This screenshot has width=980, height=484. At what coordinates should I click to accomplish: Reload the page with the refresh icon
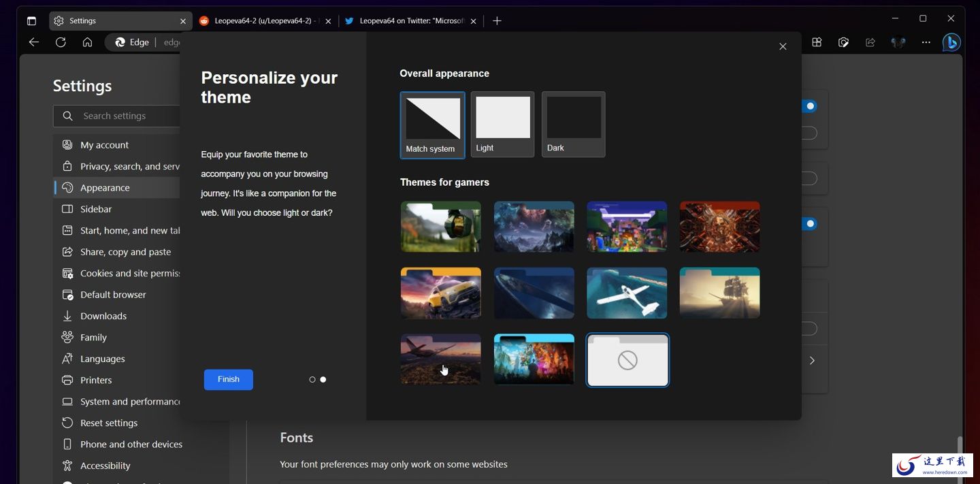point(61,42)
